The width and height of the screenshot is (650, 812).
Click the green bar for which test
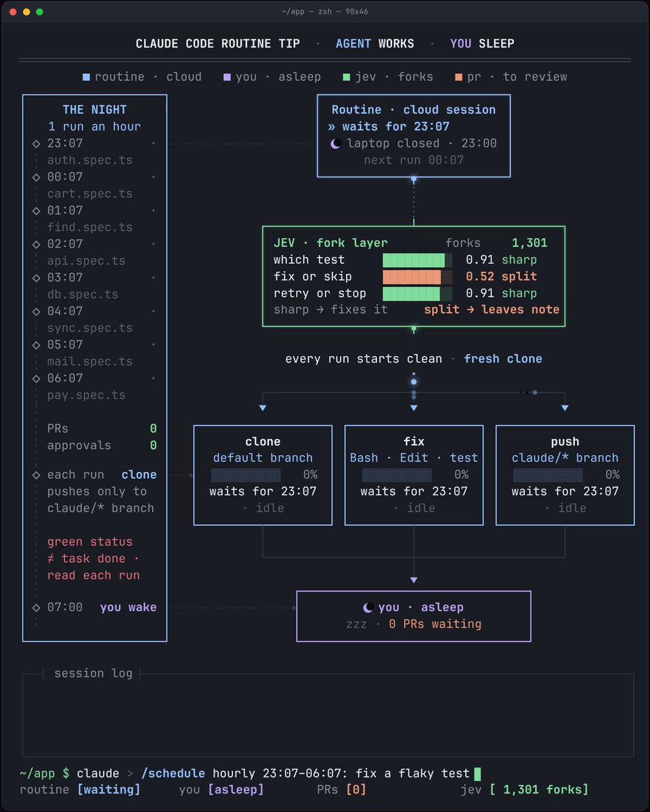tap(417, 261)
